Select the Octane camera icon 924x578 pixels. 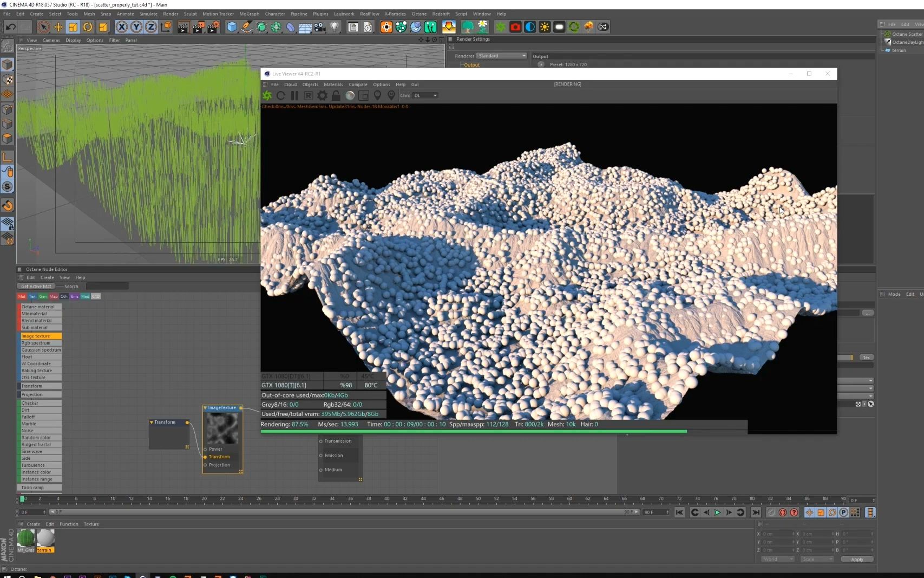pyautogui.click(x=515, y=27)
